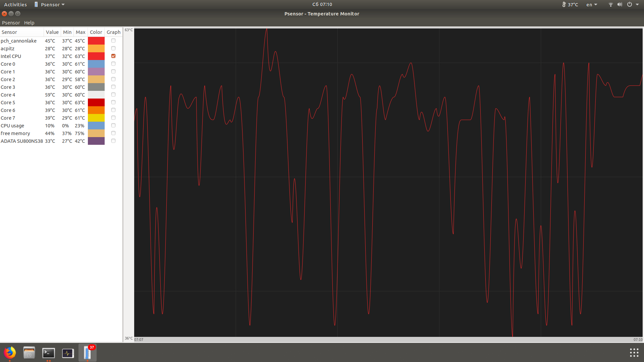This screenshot has height=362, width=644.
Task: Open Psensor app menu dropdown
Action: click(50, 5)
